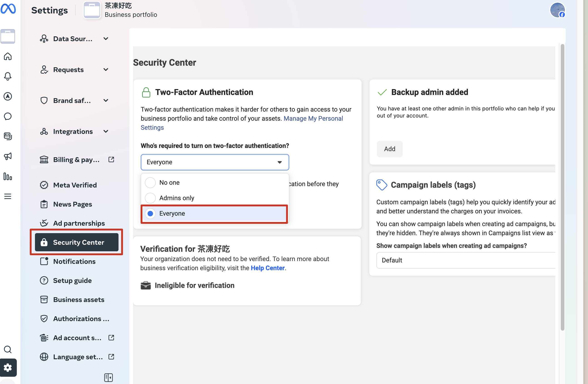The image size is (588, 384).
Task: Expand the Integrations section chevron
Action: (x=106, y=131)
